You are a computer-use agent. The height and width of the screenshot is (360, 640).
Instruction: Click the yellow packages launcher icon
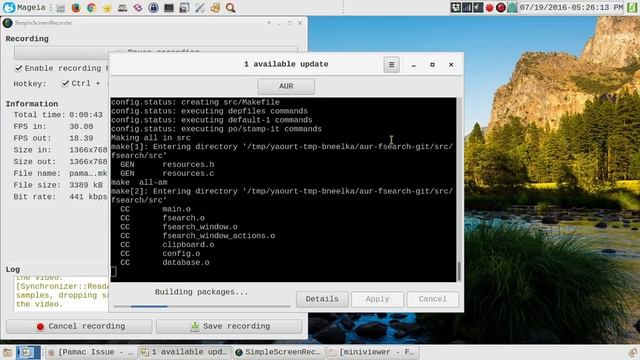tap(215, 8)
